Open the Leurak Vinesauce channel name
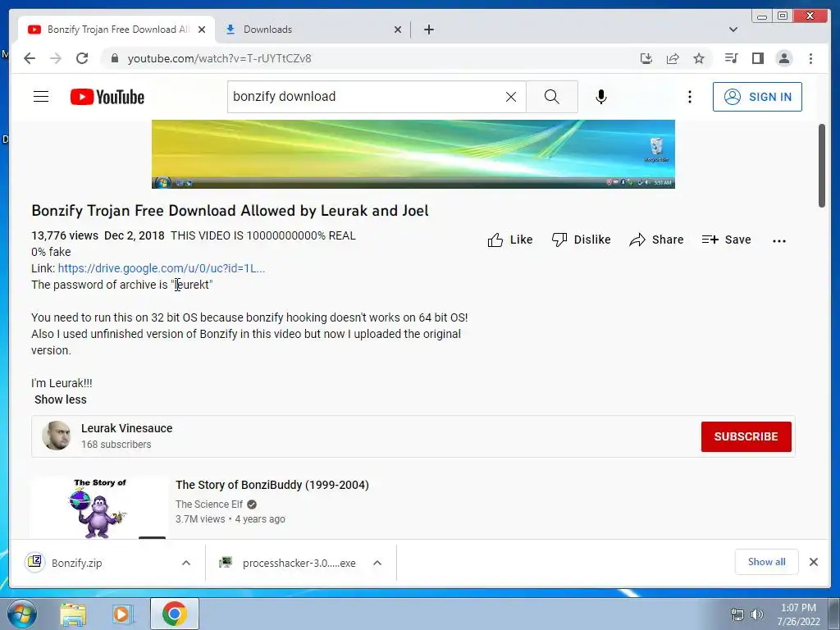This screenshot has height=630, width=840. [127, 428]
